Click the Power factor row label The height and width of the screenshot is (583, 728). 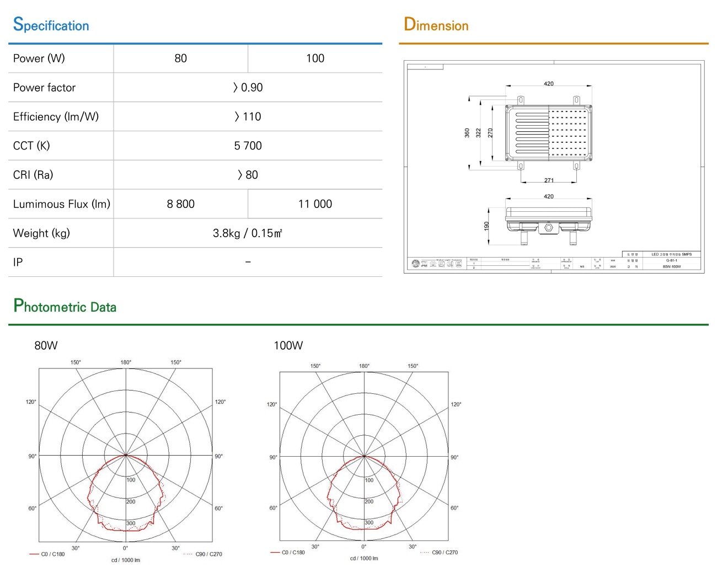44,88
